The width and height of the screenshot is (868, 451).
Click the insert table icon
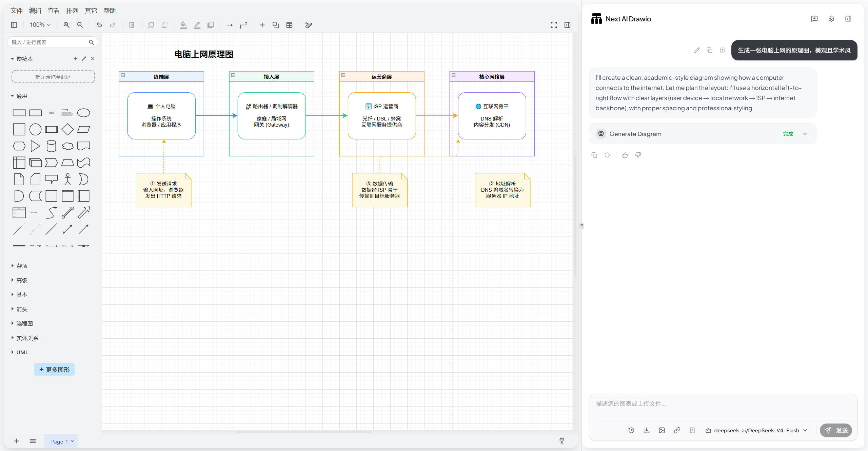click(x=289, y=25)
